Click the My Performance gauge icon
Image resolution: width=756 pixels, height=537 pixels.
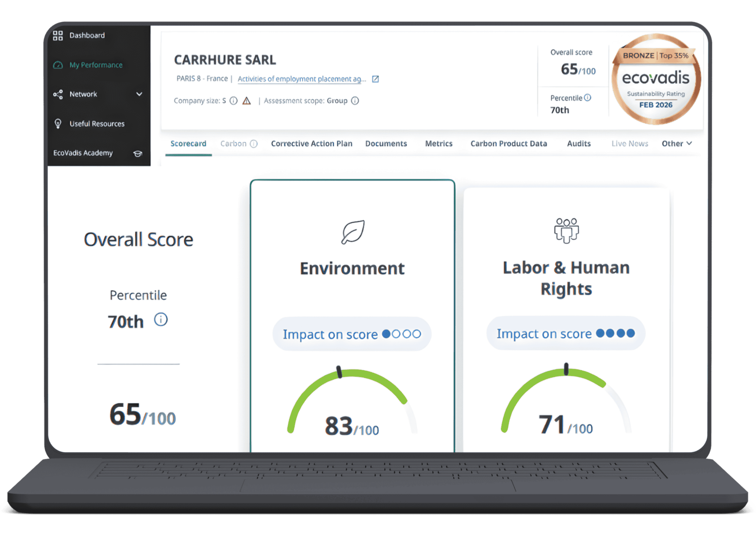[58, 65]
